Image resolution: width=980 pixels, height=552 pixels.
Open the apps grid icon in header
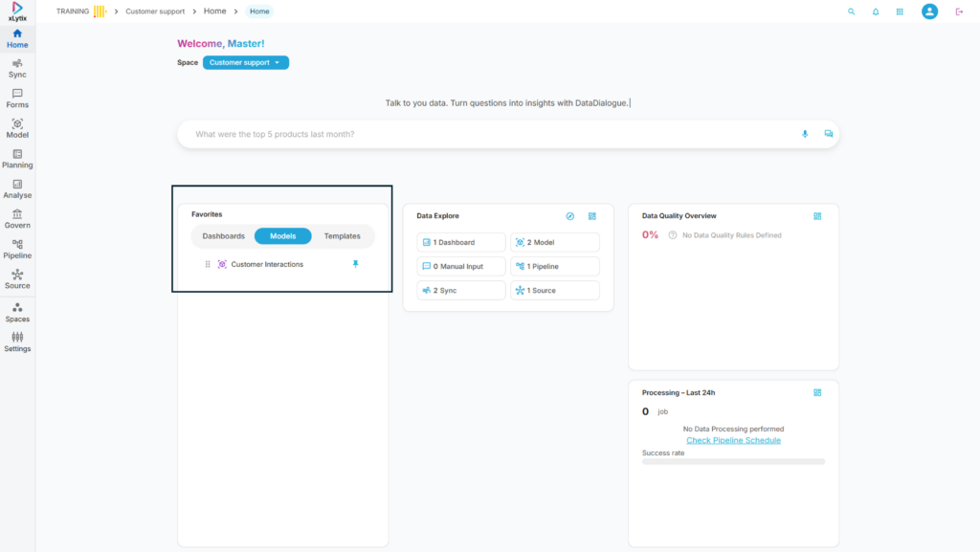point(900,11)
